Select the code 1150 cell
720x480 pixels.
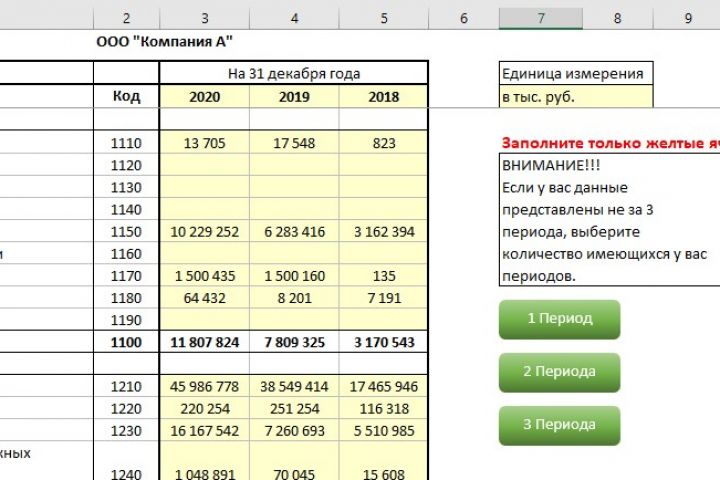coord(126,232)
